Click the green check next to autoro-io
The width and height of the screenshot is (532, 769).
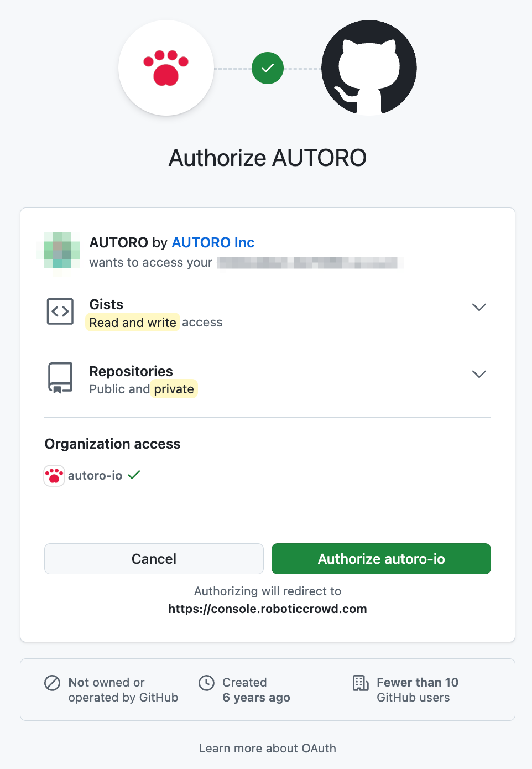[134, 475]
